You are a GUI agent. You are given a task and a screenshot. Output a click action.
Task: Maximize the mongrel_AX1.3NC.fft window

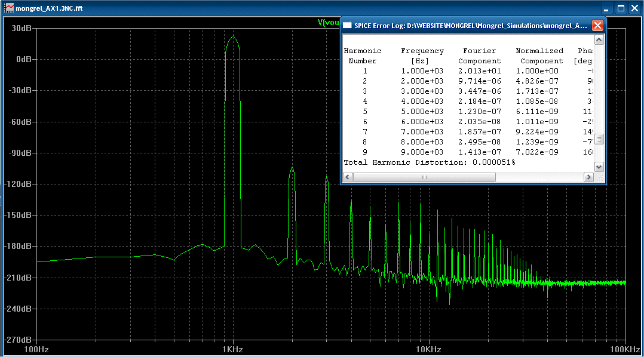tap(621, 8)
